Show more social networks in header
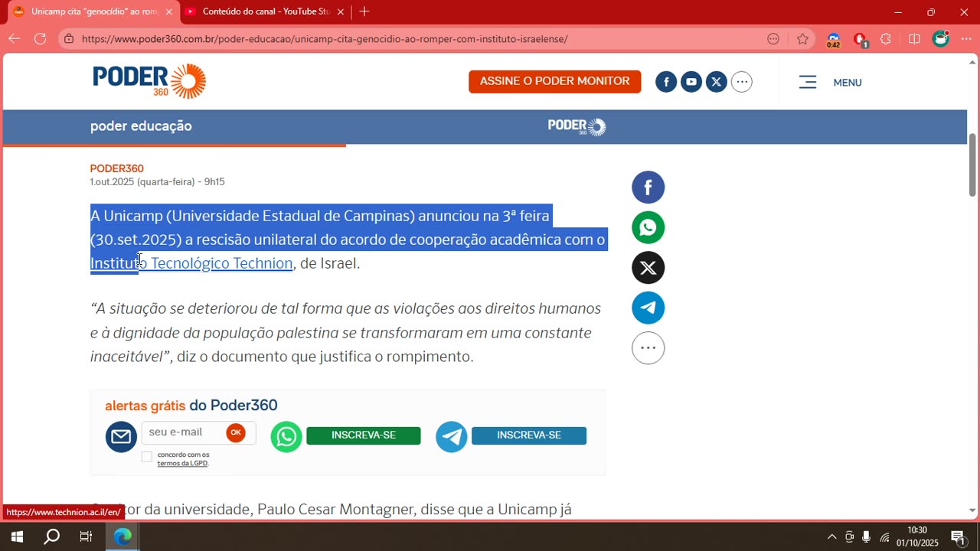980x551 pixels. pyautogui.click(x=742, y=82)
